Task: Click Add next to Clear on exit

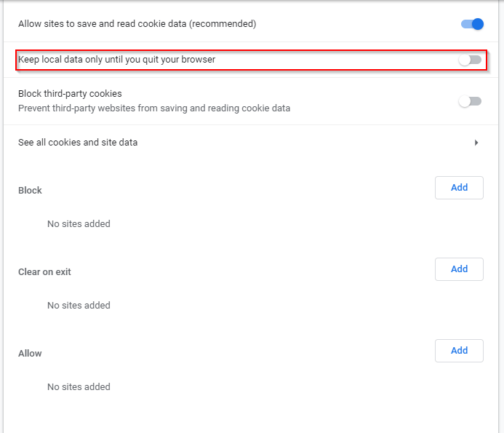Action: [459, 269]
